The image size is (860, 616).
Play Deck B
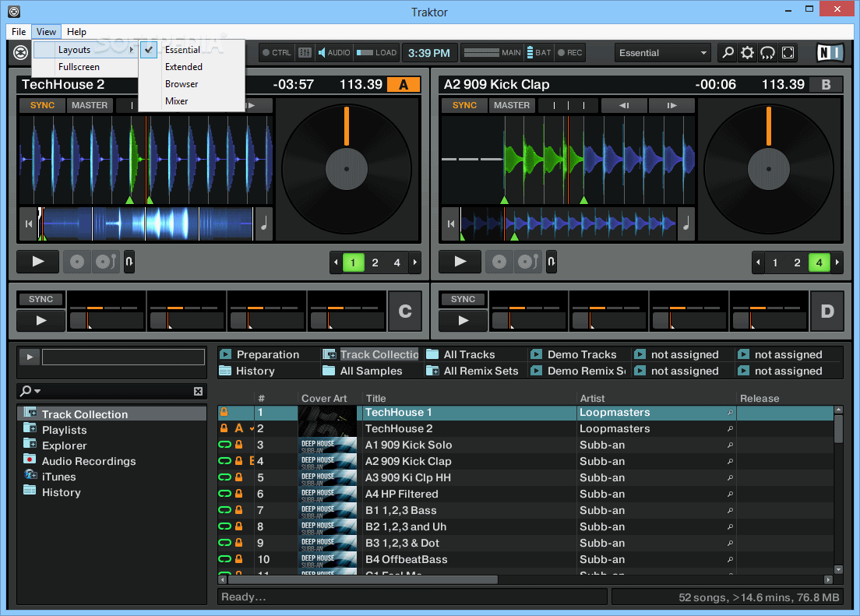pos(460,262)
